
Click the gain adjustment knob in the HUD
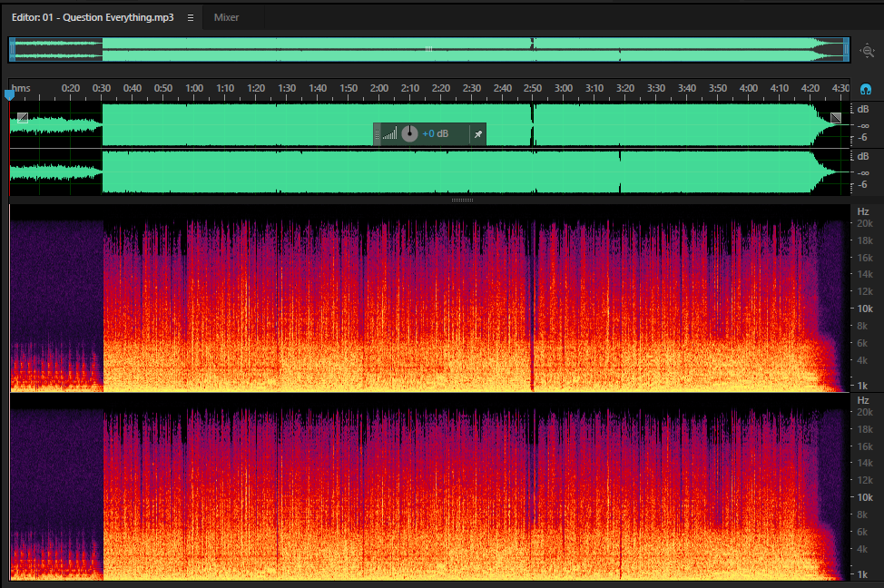click(x=410, y=133)
